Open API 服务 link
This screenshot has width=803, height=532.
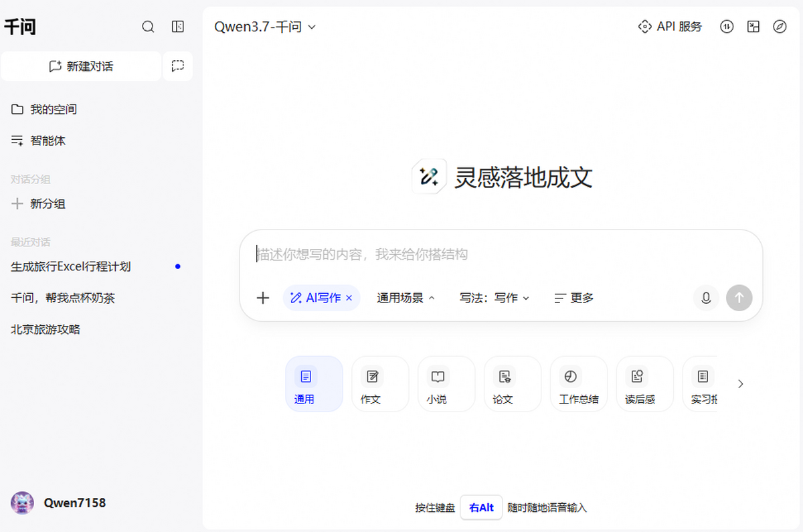pyautogui.click(x=670, y=27)
